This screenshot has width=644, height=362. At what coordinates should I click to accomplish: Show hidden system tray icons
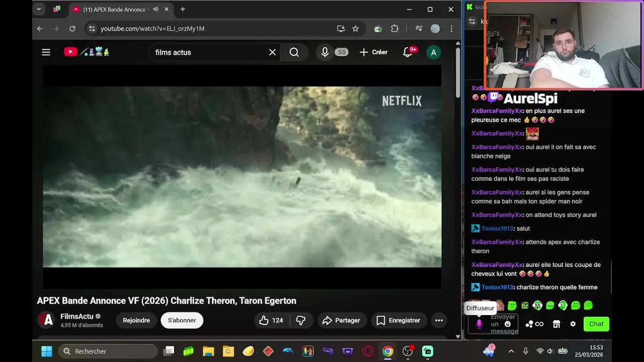511,351
